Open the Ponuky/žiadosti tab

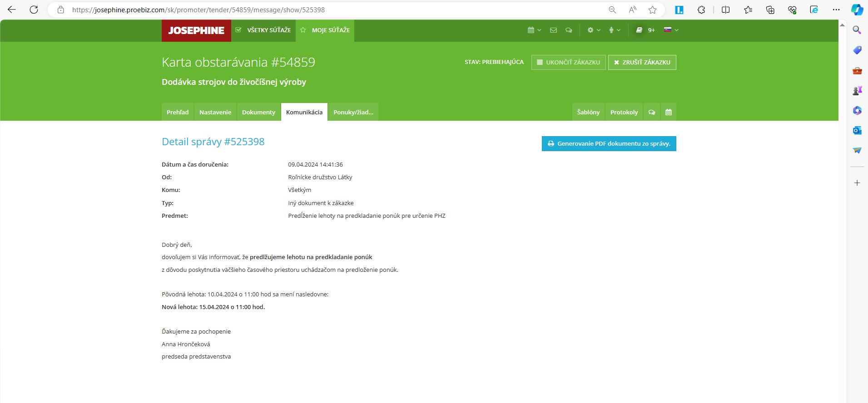click(x=353, y=112)
